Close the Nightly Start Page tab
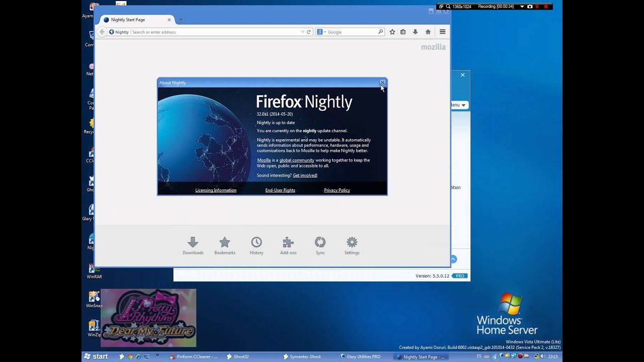The image size is (644, 362). coord(169,20)
